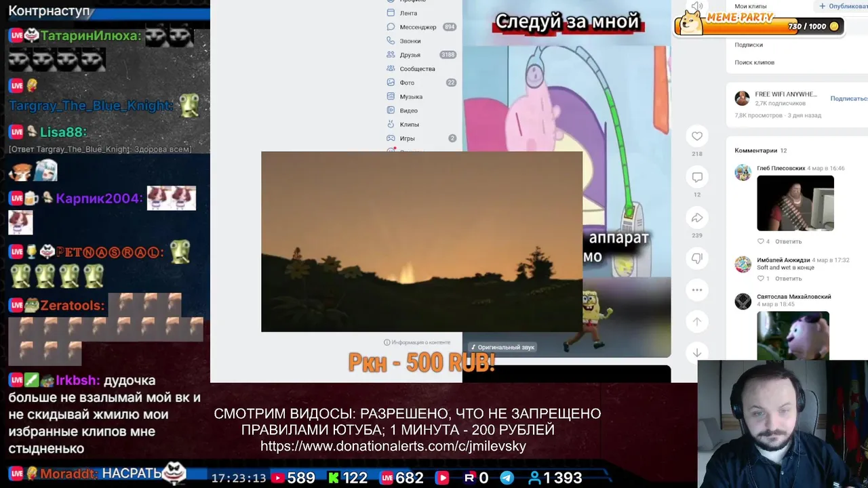The height and width of the screenshot is (488, 868).
Task: Click the 7,8K просмотров text
Action: click(758, 115)
